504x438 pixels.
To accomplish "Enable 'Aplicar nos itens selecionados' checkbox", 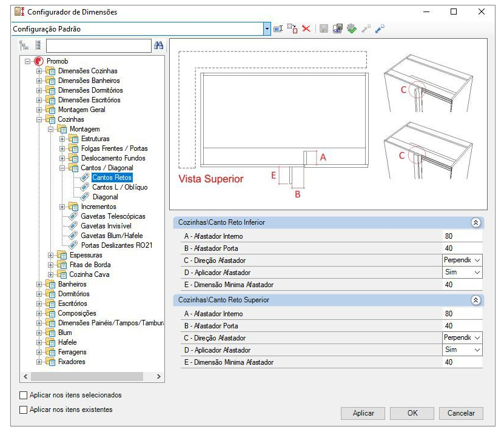I will [23, 395].
